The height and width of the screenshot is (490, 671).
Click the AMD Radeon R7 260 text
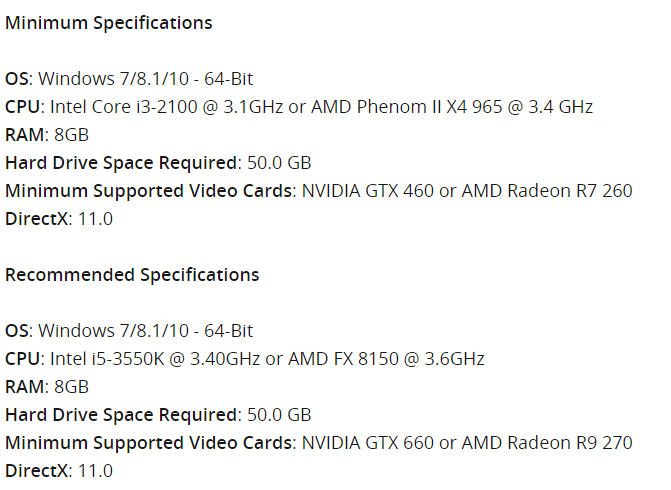[547, 191]
